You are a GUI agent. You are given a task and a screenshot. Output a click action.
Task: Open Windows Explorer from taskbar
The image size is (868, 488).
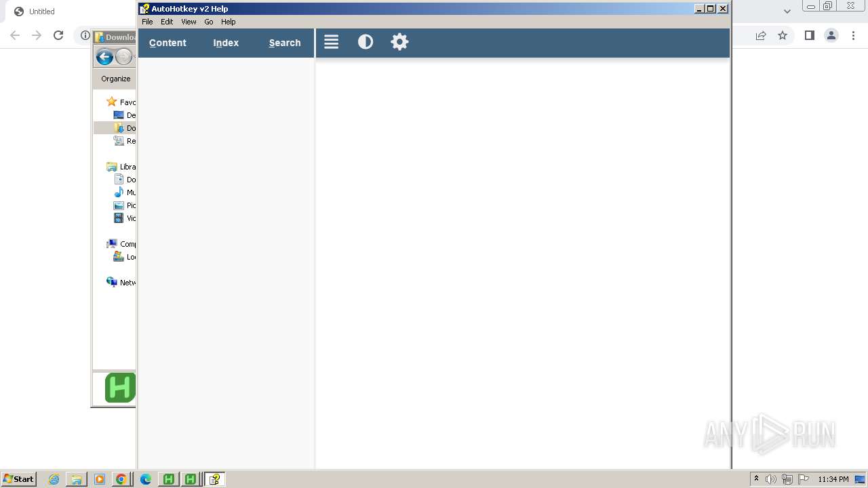click(77, 479)
